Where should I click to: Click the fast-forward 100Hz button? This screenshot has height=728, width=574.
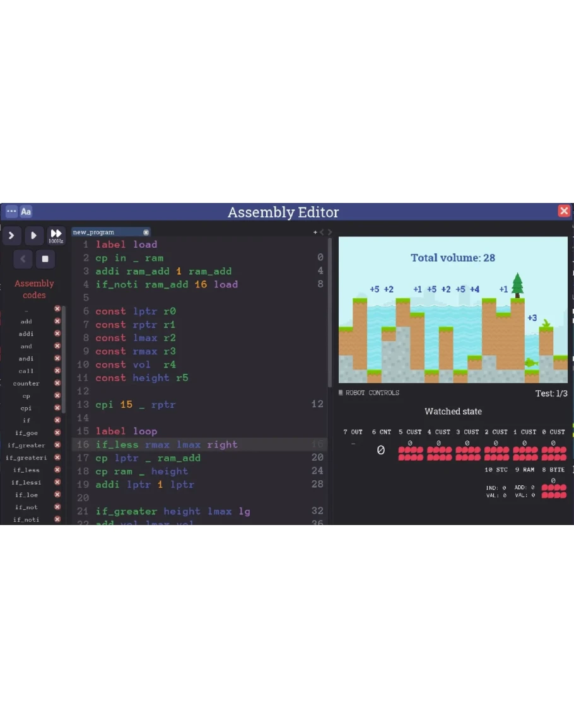coord(56,236)
